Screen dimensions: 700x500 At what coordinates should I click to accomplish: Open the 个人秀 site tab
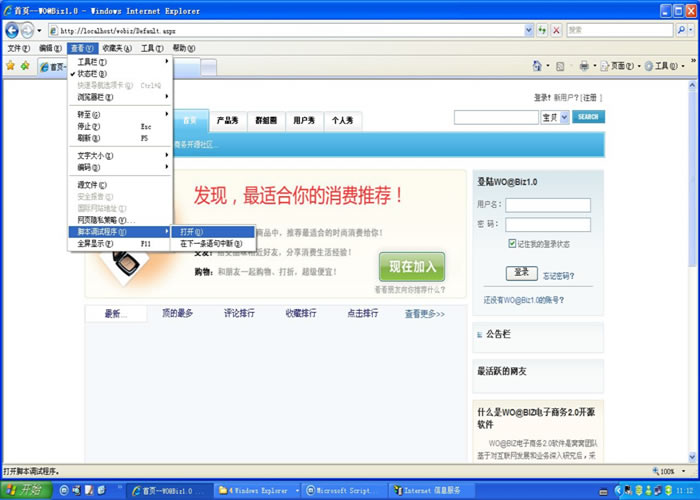tap(342, 121)
